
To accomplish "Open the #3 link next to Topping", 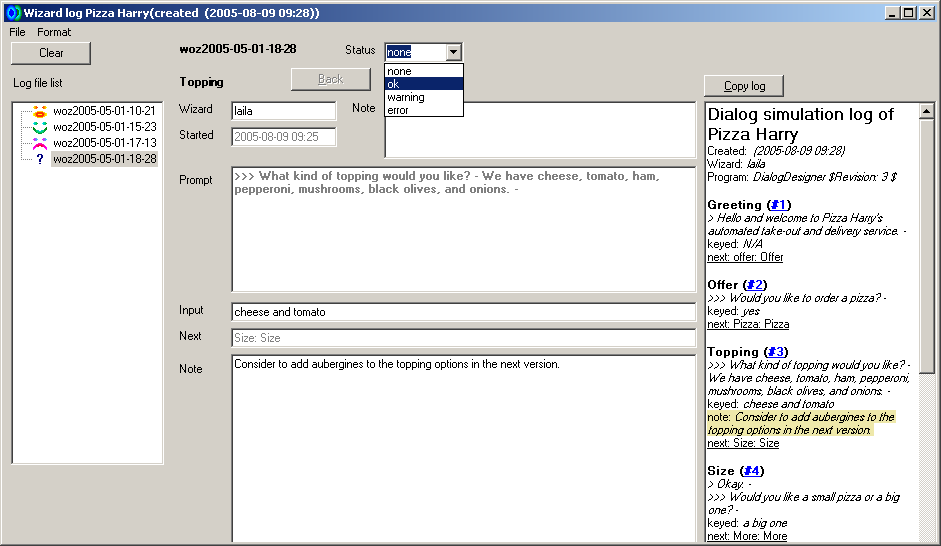I will point(775,352).
